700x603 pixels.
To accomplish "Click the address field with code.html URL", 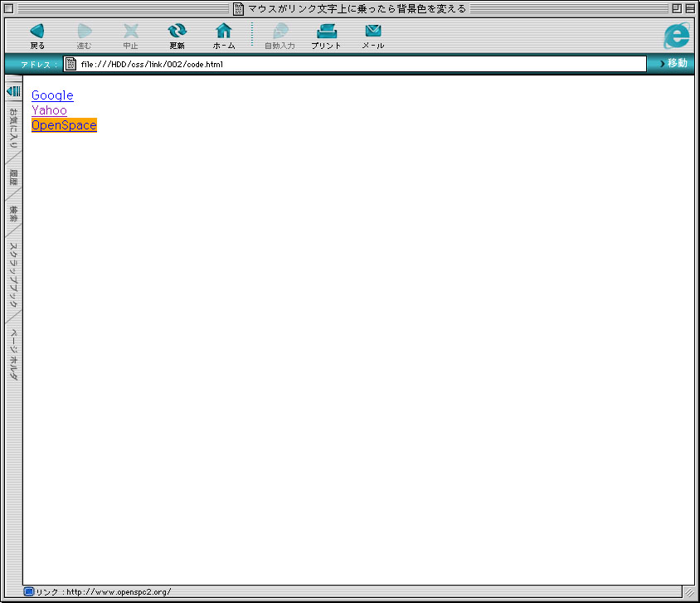I will pos(355,64).
